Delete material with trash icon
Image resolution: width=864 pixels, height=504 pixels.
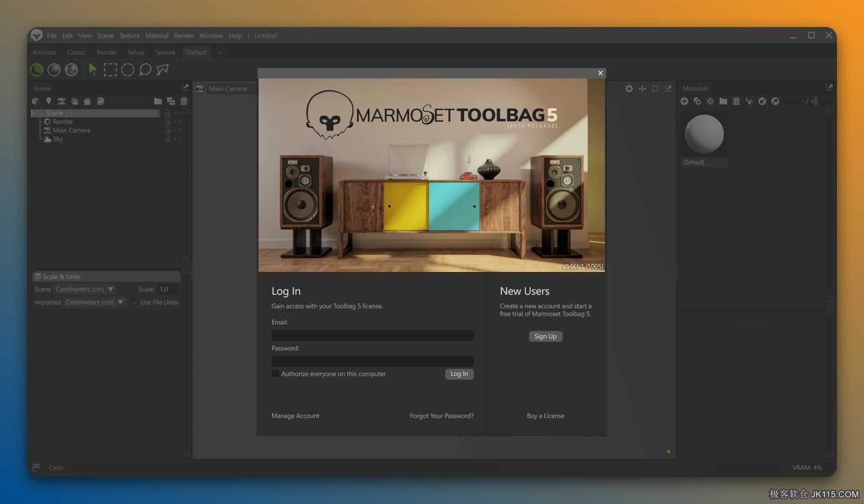pos(736,101)
